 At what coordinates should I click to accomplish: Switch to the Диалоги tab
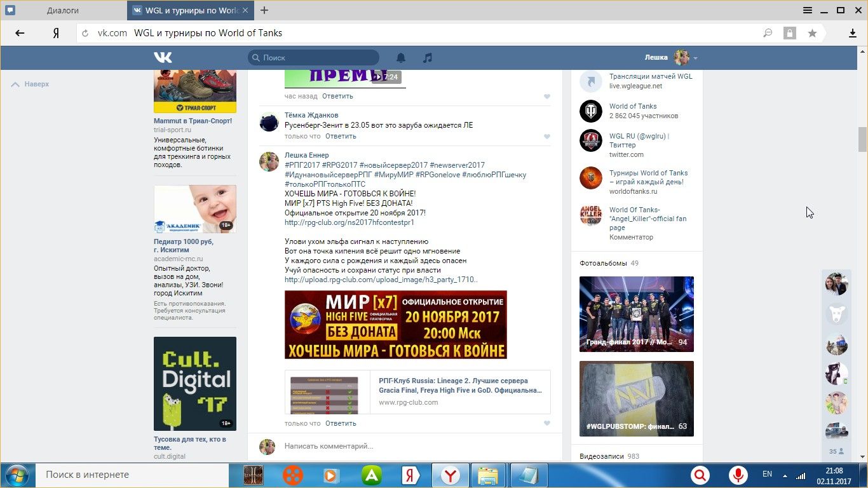pos(64,11)
